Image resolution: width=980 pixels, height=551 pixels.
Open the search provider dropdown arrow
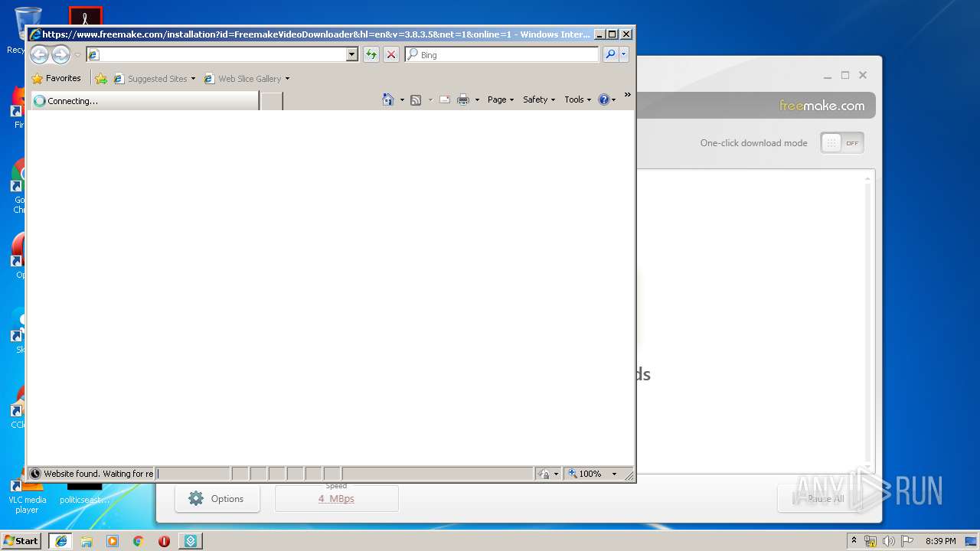pos(624,54)
